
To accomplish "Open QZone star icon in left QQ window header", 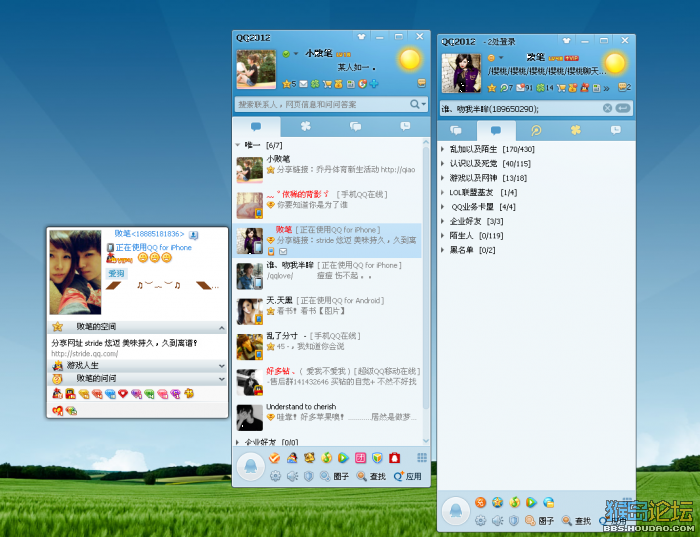I will click(287, 84).
